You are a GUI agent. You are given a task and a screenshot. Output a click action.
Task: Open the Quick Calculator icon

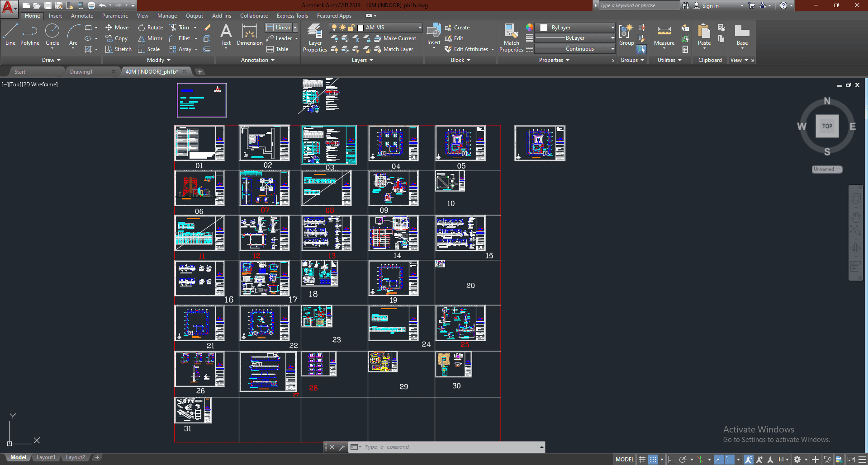coord(685,49)
